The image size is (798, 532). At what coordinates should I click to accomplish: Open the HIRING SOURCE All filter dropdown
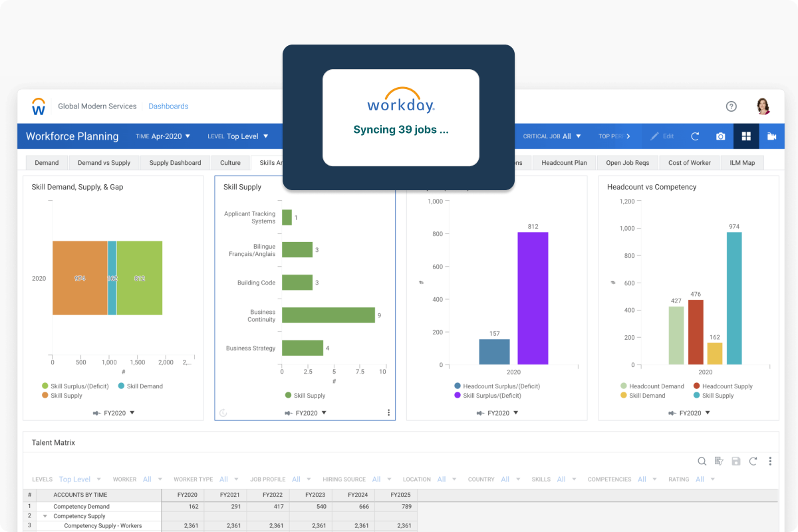[x=357, y=479]
